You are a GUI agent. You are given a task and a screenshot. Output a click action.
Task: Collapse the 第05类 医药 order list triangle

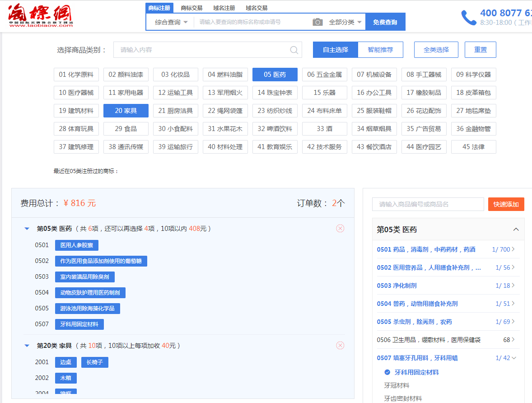click(27, 229)
